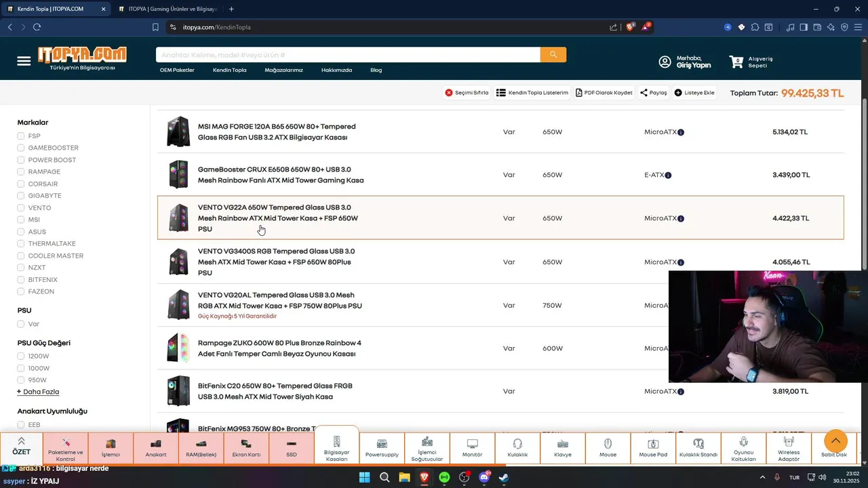Open the Blog menu item

pos(376,70)
